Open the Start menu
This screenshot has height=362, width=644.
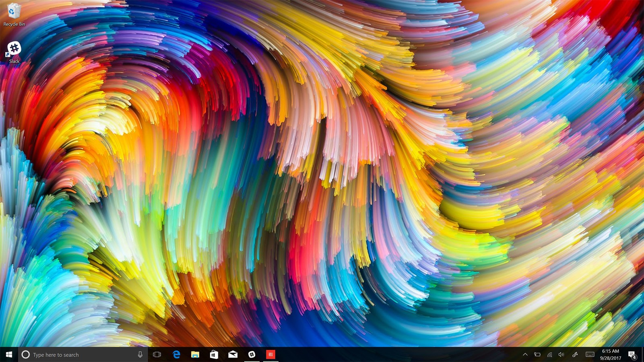coord(8,354)
